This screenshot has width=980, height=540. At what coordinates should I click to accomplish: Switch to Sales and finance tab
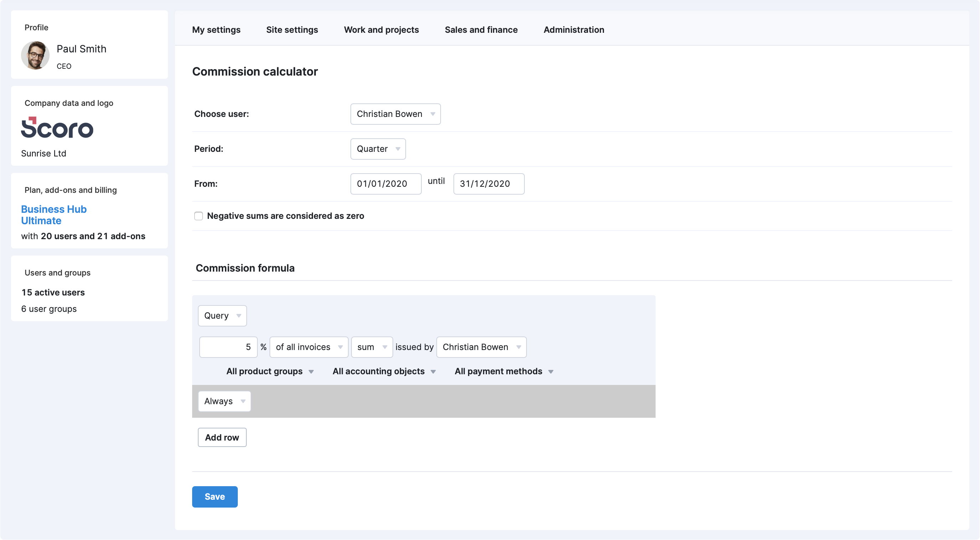click(x=481, y=30)
